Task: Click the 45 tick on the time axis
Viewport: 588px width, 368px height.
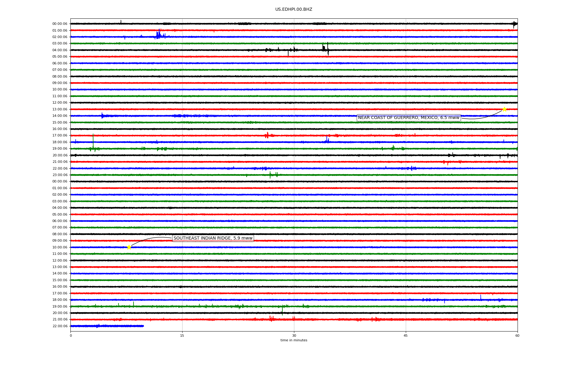Action: point(405,335)
